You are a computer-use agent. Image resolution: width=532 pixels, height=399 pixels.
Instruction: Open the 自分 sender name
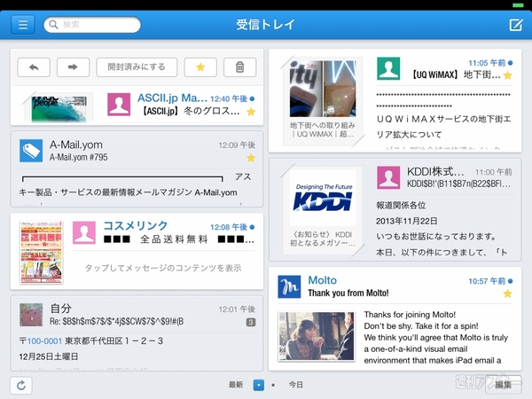60,309
